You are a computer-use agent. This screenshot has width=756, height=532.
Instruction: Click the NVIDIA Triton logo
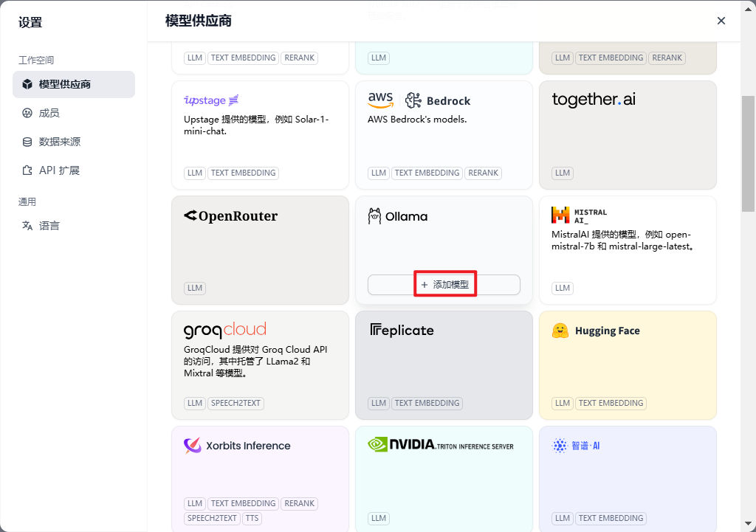point(441,445)
